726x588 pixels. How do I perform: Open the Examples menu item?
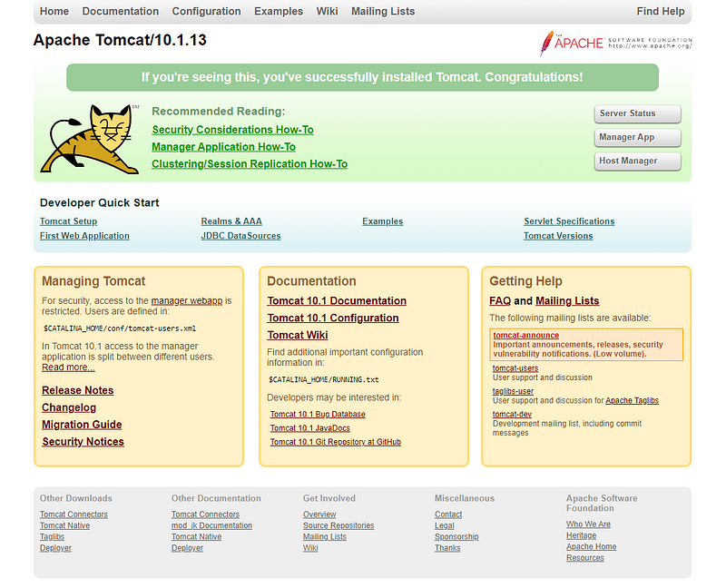(x=279, y=11)
